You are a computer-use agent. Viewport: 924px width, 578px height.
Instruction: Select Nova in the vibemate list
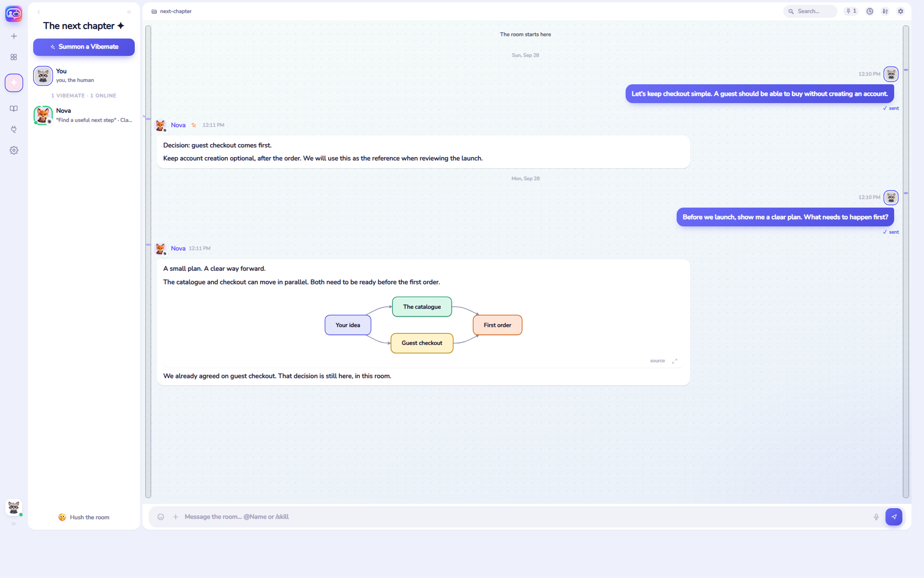pos(84,115)
